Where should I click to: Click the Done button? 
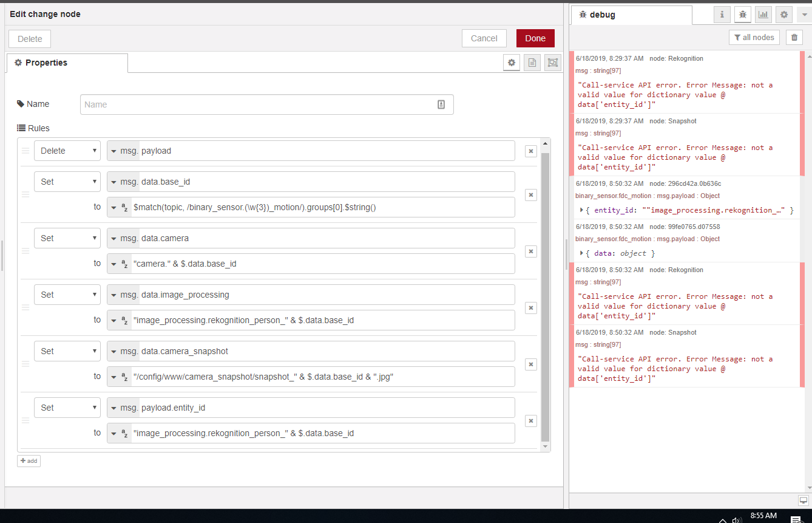point(535,38)
